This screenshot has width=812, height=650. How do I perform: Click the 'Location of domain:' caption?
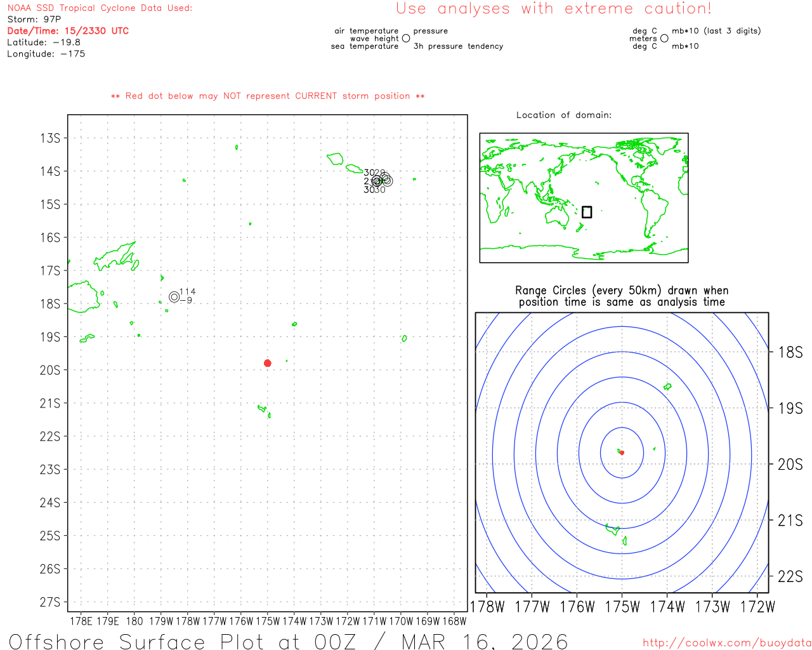tap(564, 115)
